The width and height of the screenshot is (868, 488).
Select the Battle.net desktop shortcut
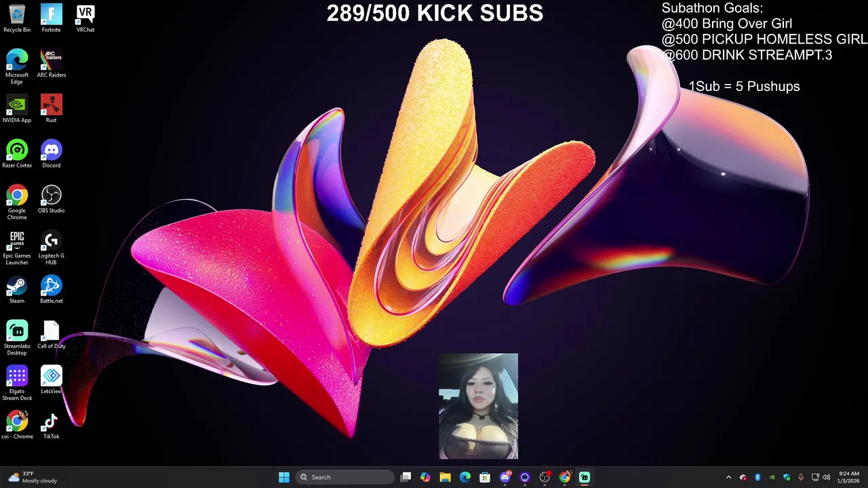point(52,289)
